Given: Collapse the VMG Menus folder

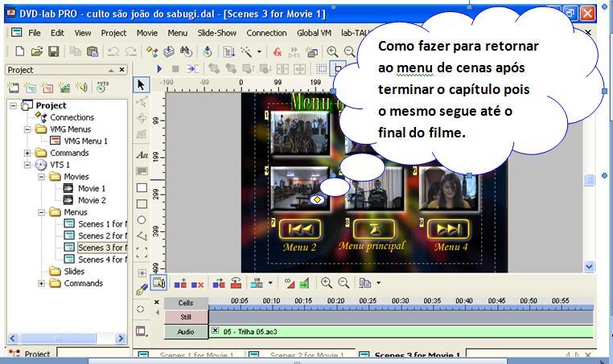Looking at the screenshot, I should coord(27,129).
